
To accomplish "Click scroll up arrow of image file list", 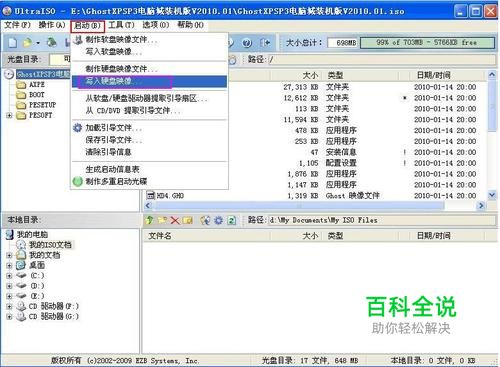I will pos(492,75).
